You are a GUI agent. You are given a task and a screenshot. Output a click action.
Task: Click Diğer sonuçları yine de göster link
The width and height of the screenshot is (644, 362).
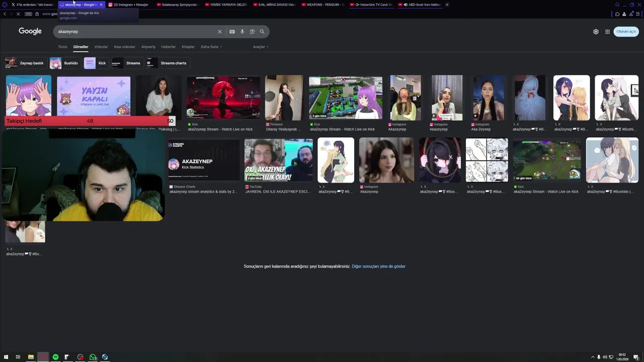click(378, 266)
